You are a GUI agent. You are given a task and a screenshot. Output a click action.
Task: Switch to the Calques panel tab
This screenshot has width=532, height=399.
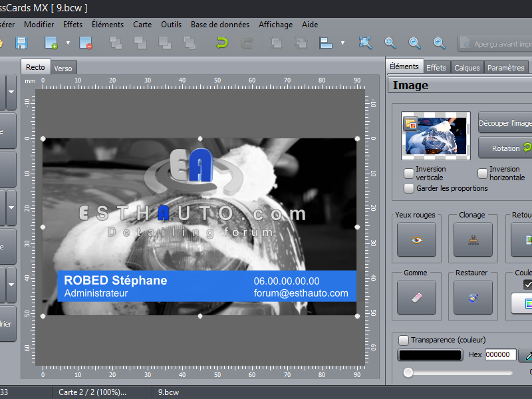467,67
